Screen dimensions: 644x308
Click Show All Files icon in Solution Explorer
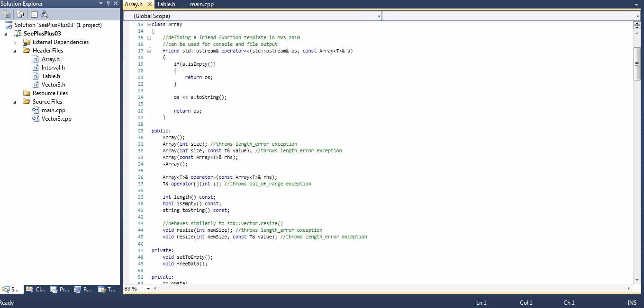pyautogui.click(x=20, y=14)
